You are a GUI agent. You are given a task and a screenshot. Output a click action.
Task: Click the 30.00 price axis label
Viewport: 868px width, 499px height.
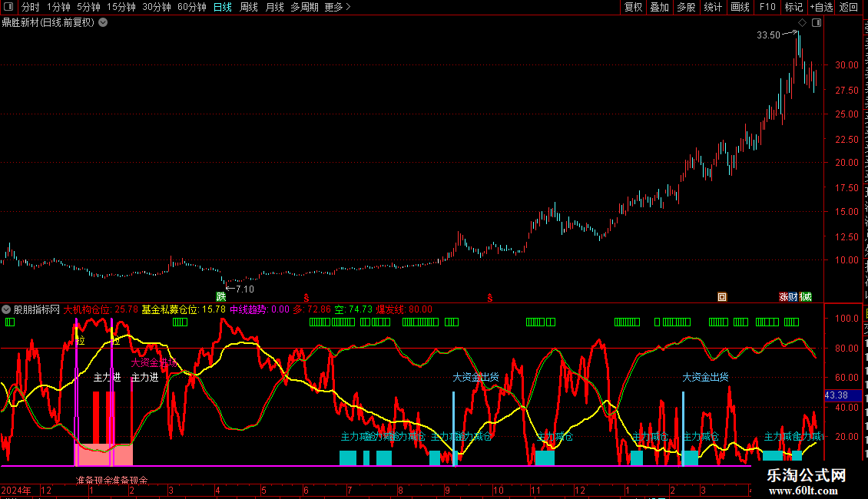(846, 64)
